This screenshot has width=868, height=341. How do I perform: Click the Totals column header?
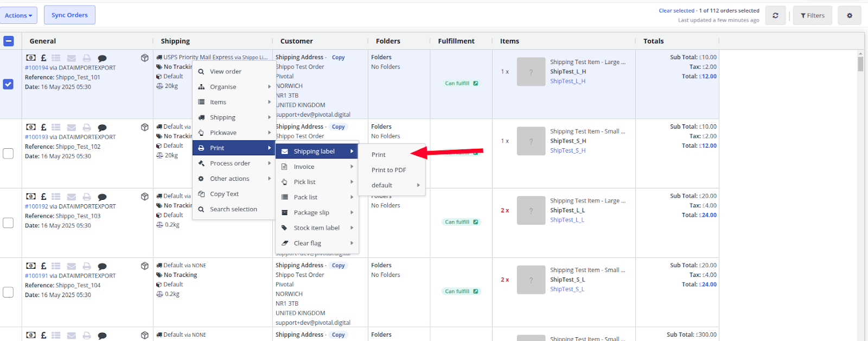(653, 41)
